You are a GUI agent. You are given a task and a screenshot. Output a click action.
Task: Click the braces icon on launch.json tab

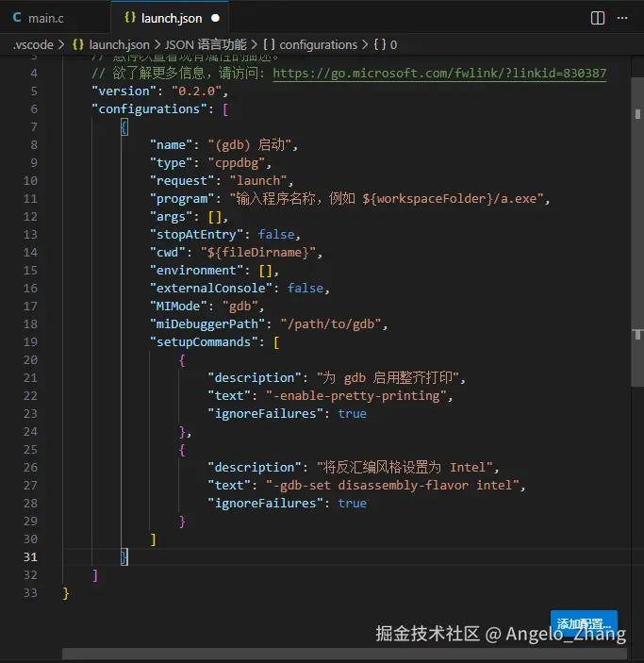tap(130, 18)
